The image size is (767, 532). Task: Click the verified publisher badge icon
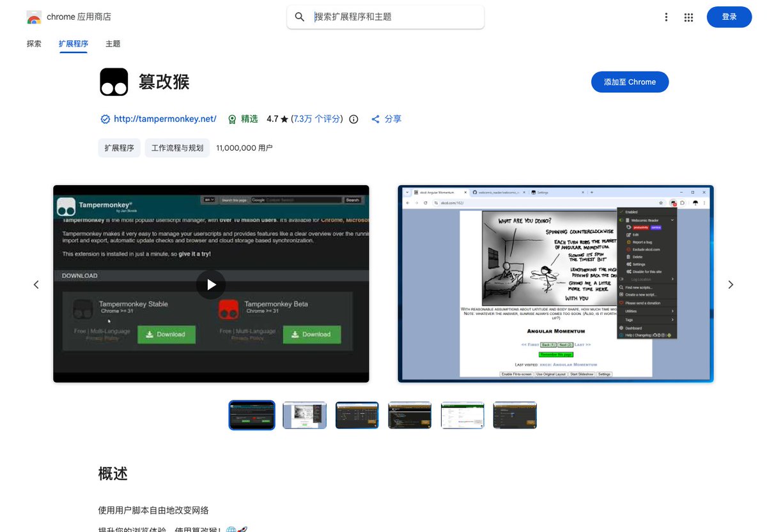[105, 119]
